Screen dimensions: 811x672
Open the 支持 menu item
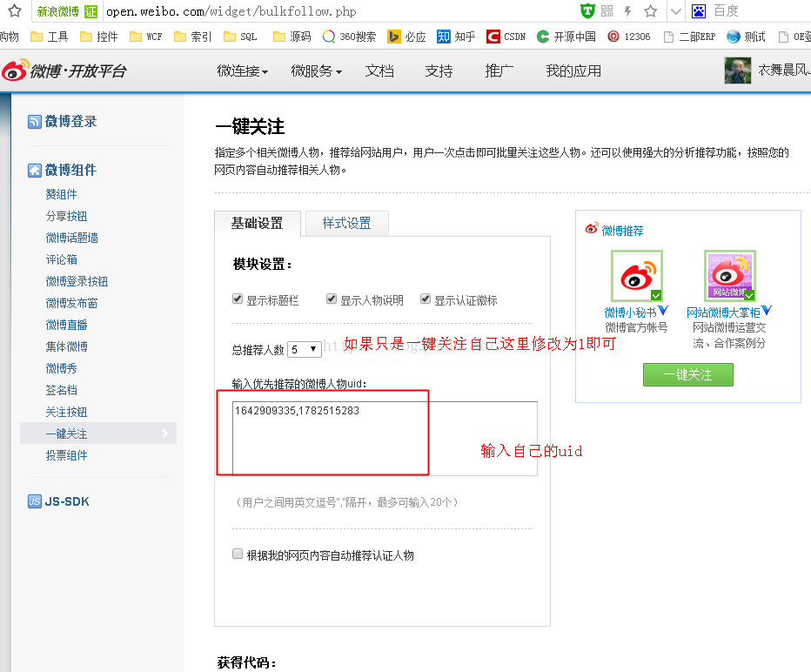tap(439, 71)
